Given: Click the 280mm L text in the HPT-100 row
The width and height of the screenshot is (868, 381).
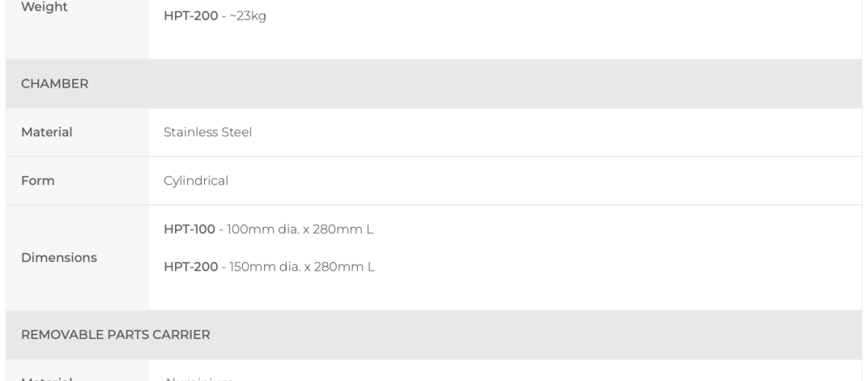Looking at the screenshot, I should [x=343, y=229].
